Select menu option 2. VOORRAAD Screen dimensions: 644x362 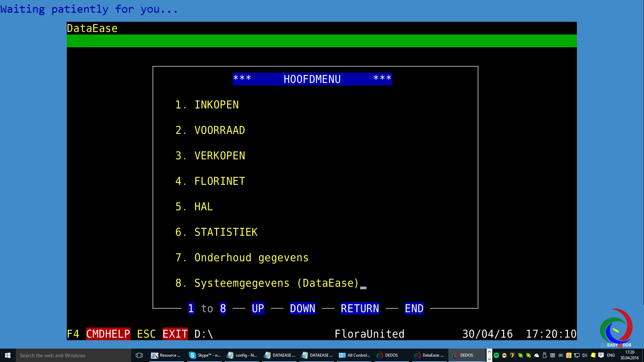pyautogui.click(x=210, y=130)
